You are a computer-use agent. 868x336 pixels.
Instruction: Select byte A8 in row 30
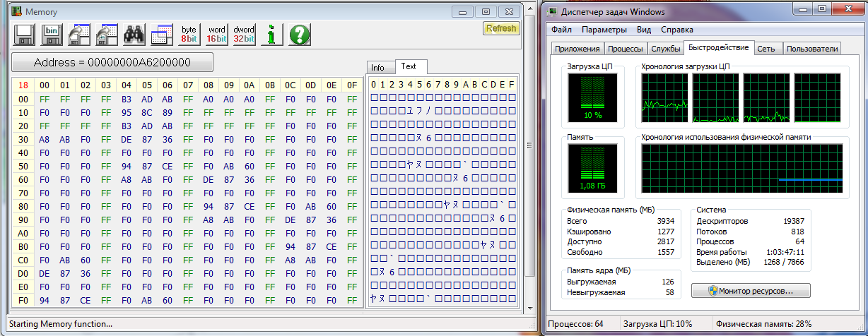tap(44, 139)
